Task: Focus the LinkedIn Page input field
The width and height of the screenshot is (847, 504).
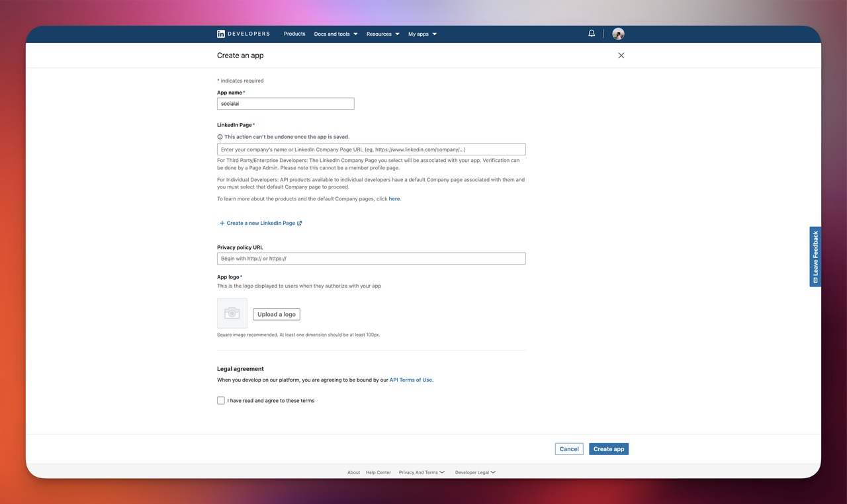Action: click(x=371, y=149)
